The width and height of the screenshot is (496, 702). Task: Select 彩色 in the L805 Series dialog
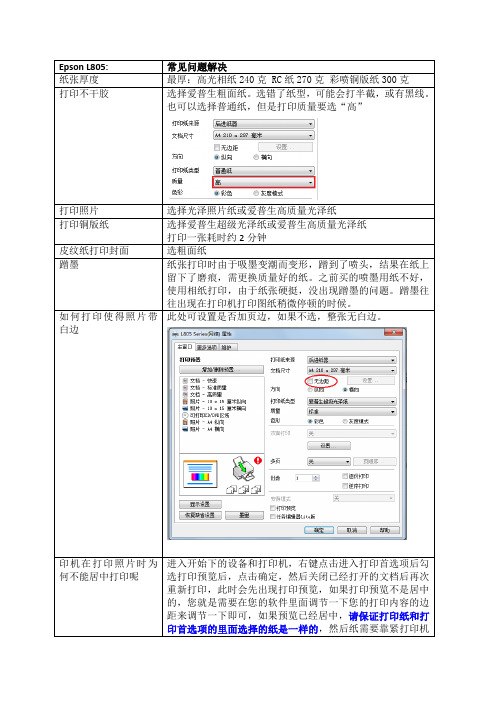[310, 421]
